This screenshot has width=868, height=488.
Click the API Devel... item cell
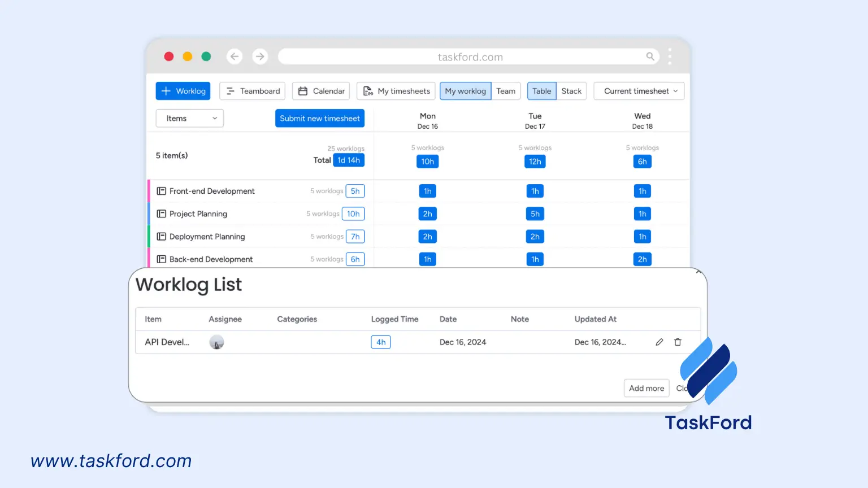click(x=167, y=342)
